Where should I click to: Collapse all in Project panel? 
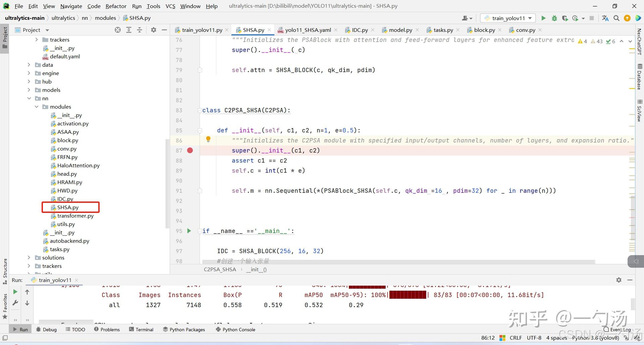[x=140, y=30]
